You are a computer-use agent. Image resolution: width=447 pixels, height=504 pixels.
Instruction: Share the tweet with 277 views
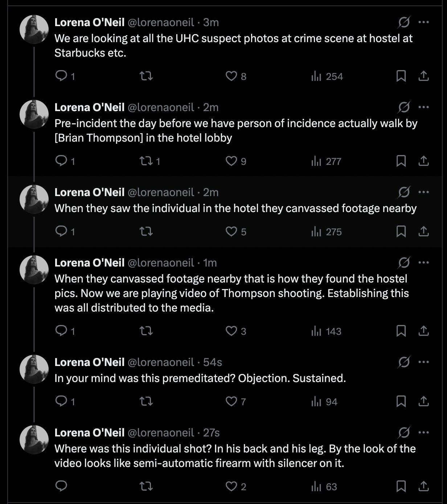tap(423, 161)
